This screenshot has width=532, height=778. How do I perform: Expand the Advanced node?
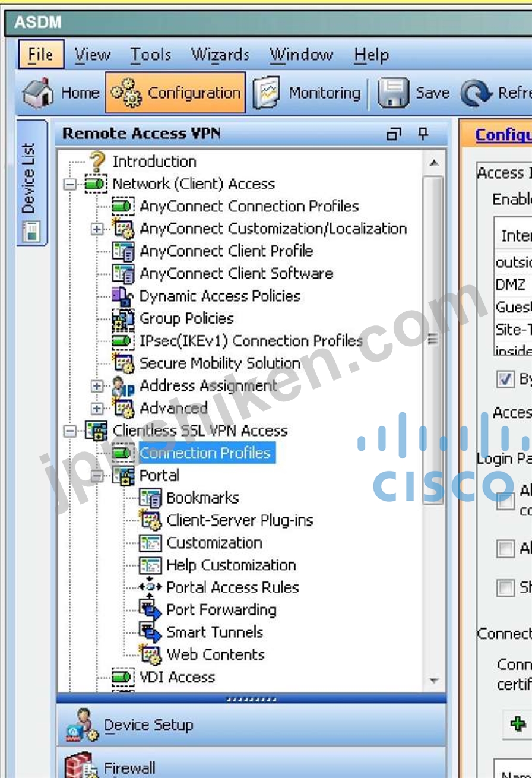point(97,409)
